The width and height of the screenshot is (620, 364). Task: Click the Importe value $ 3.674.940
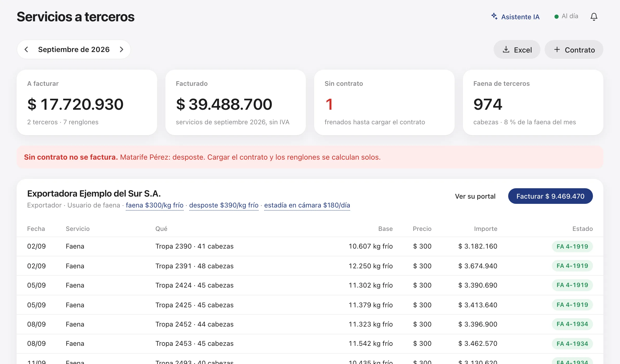pos(478,266)
